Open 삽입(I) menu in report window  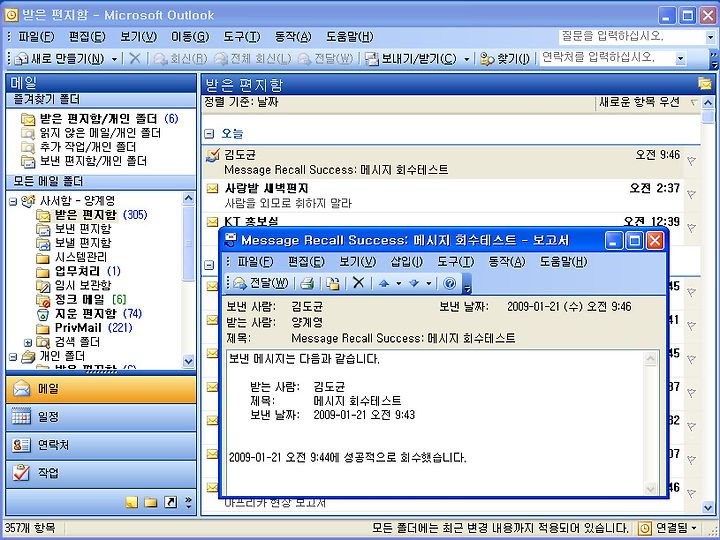click(406, 262)
